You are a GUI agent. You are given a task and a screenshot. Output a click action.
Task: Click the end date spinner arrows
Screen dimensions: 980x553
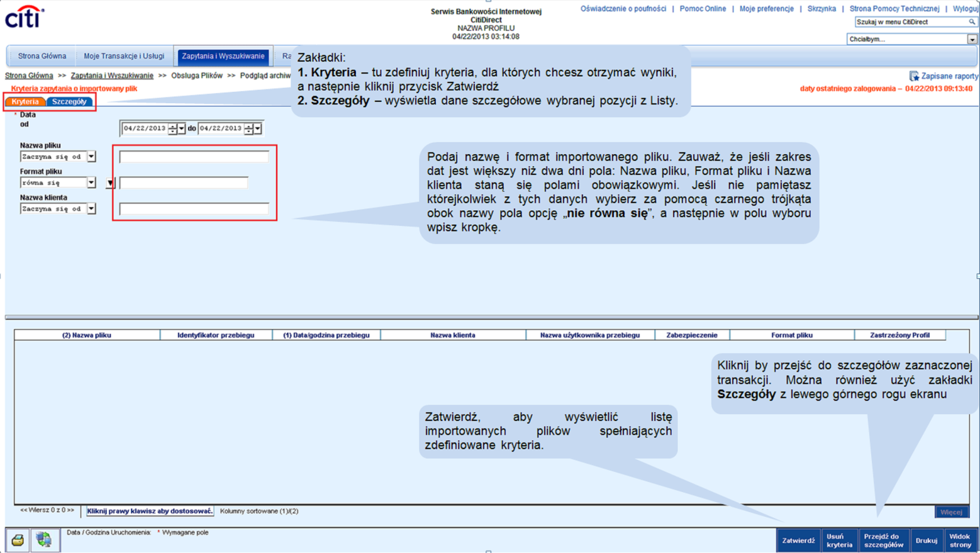point(249,128)
